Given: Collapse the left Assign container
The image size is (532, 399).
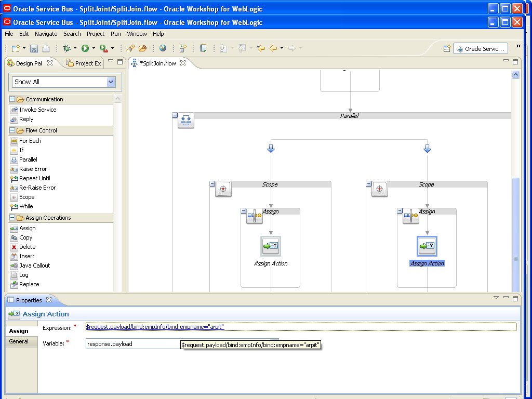Looking at the screenshot, I should point(243,211).
